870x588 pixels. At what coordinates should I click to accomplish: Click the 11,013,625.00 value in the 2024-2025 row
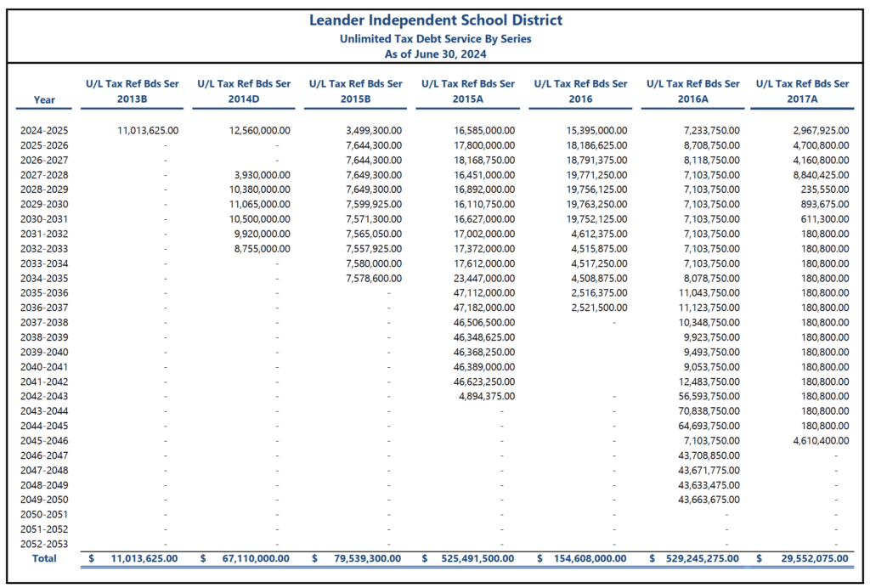[148, 131]
